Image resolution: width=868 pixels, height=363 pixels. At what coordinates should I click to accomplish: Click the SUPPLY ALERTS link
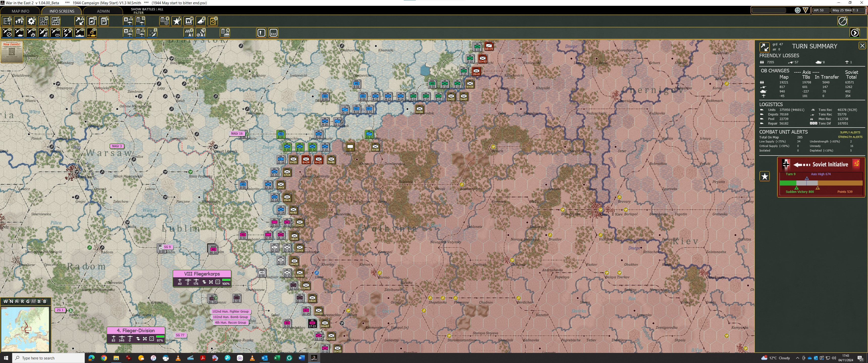click(x=850, y=132)
